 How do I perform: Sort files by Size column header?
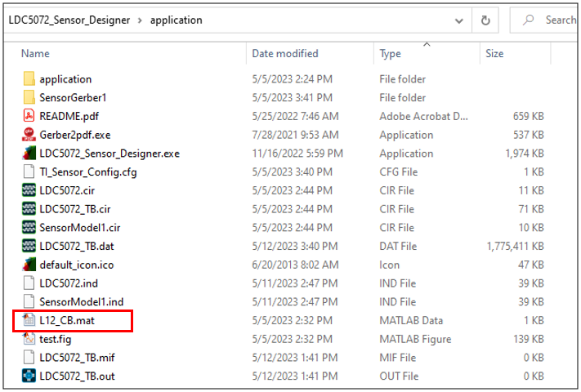495,54
